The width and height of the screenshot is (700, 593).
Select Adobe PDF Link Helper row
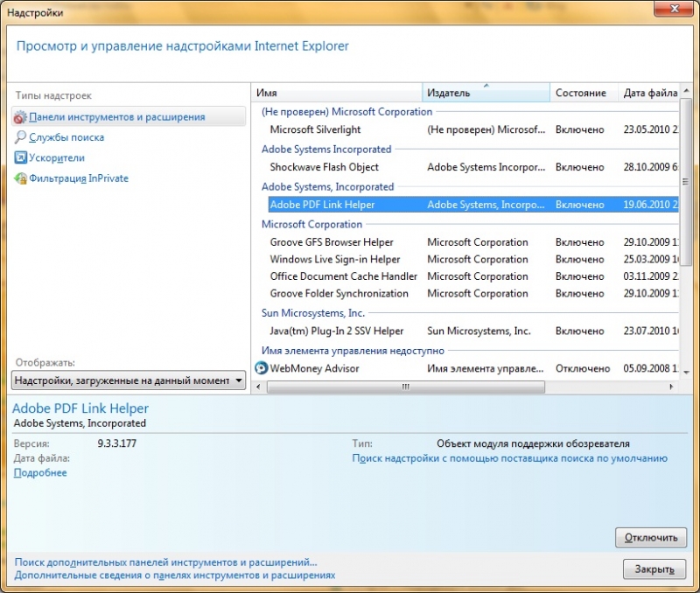[x=473, y=205]
